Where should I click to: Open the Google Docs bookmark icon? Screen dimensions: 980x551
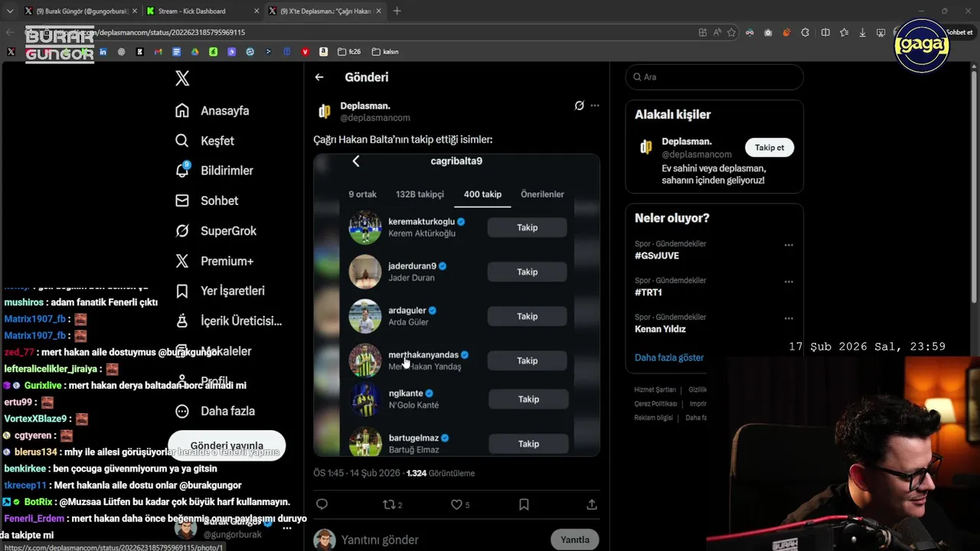click(x=176, y=52)
